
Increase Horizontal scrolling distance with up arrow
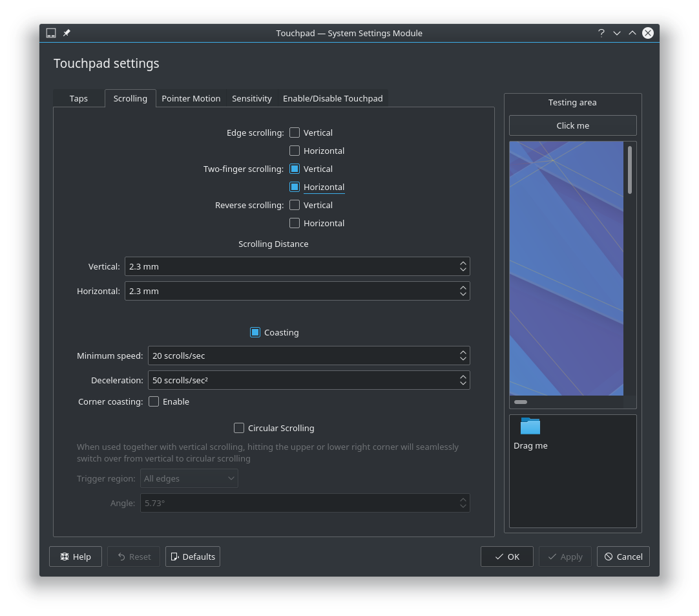tap(463, 288)
